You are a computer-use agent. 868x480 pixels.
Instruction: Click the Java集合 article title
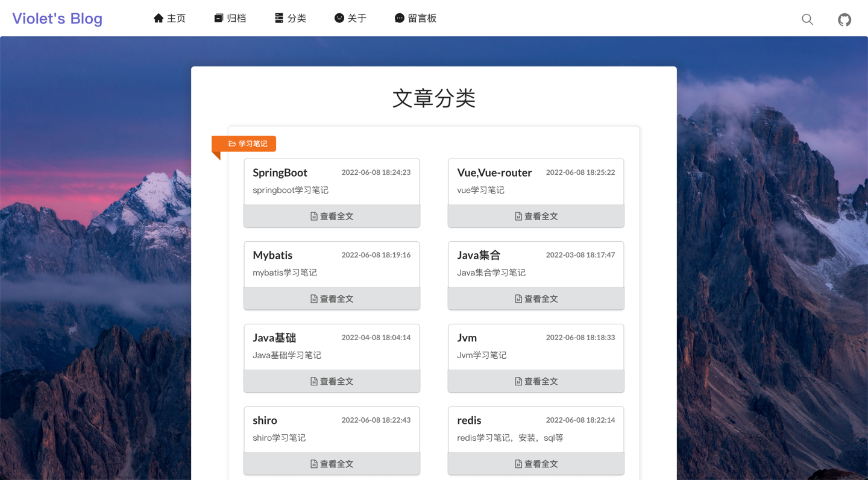click(x=479, y=255)
